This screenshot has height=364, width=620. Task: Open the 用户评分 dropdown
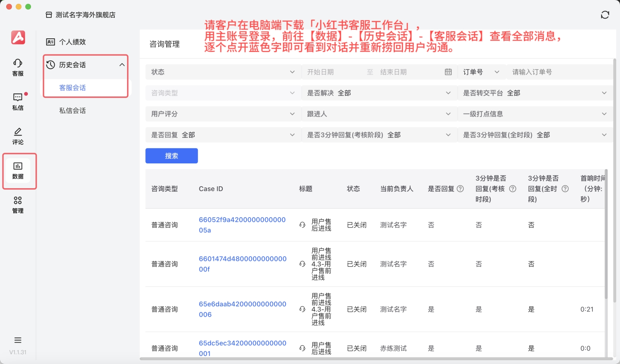[x=223, y=114]
